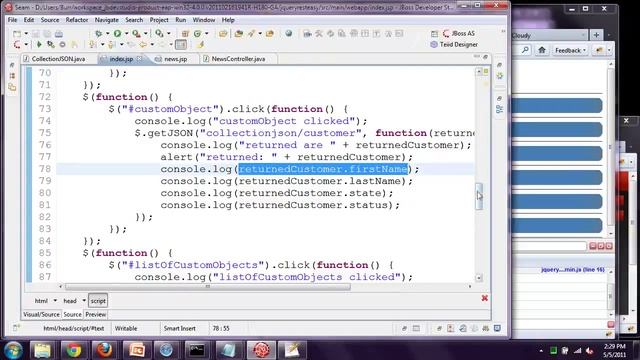
Task: Click the globe web browser toolbar icon
Action: pyautogui.click(x=289, y=33)
